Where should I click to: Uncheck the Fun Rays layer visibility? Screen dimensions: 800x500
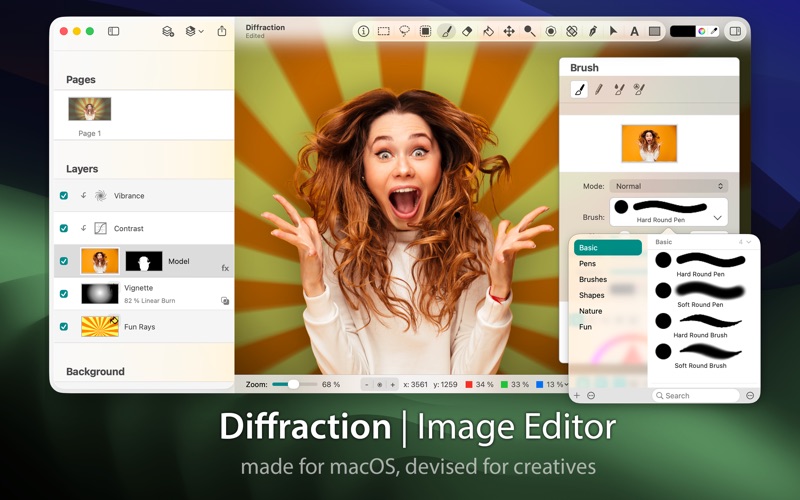pyautogui.click(x=64, y=327)
